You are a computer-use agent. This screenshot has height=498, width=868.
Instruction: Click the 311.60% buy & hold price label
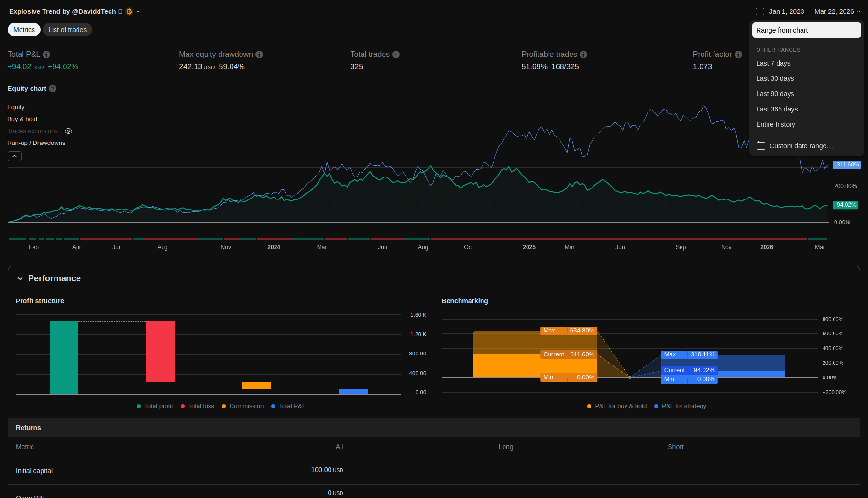846,165
